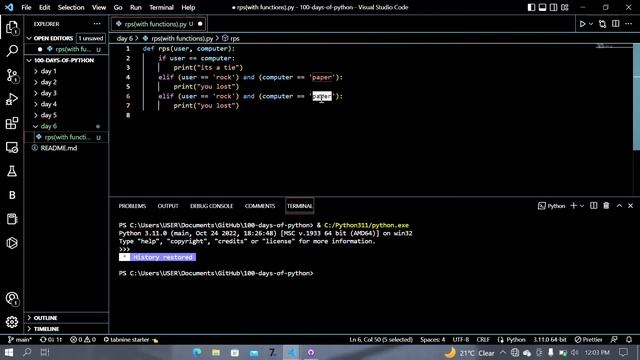Toggle the Primary Side Bar layout icon

[x=531, y=7]
